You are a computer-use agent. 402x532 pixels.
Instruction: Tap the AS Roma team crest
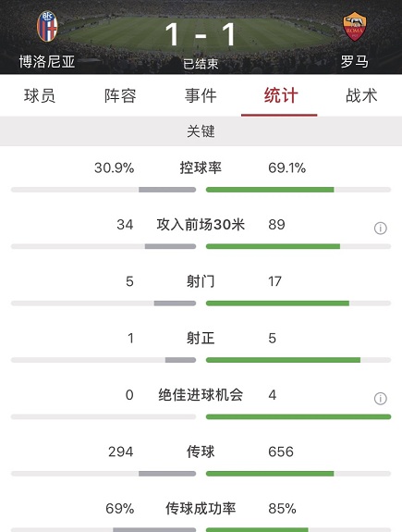[x=354, y=27]
